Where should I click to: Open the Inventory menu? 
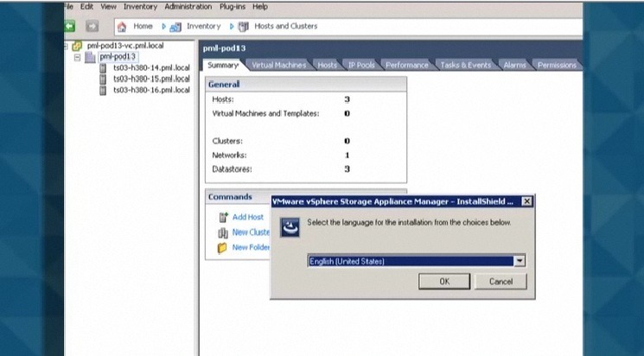pyautogui.click(x=140, y=7)
